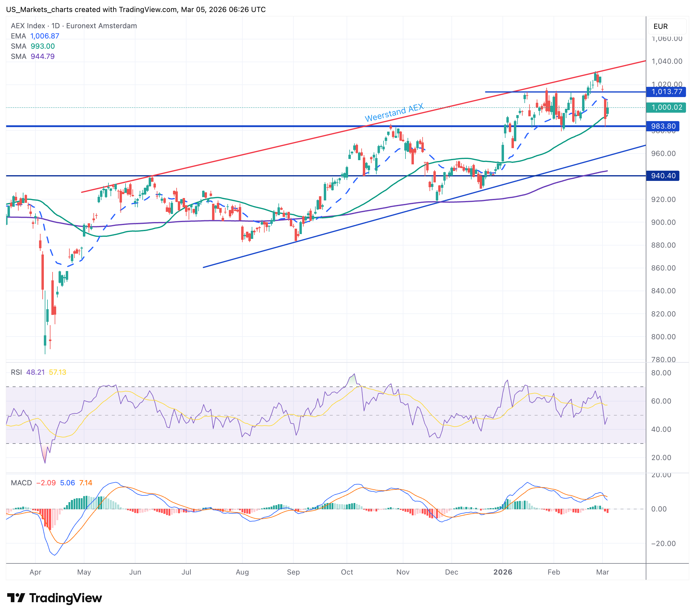
Task: Click the Oct label on time axis
Action: tap(347, 572)
